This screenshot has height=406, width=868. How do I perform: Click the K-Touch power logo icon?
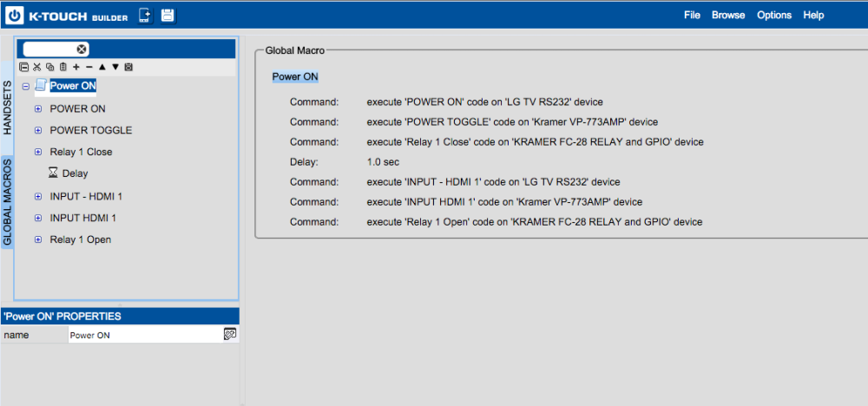click(x=15, y=16)
